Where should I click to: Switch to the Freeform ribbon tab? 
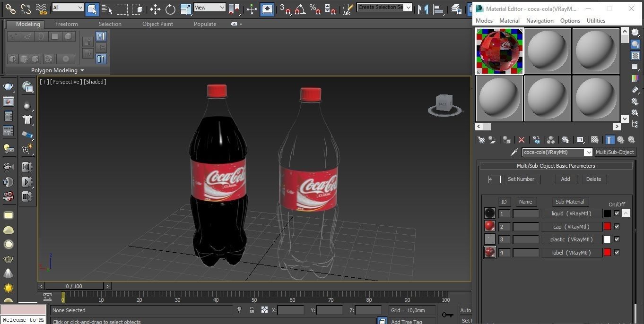[66, 24]
